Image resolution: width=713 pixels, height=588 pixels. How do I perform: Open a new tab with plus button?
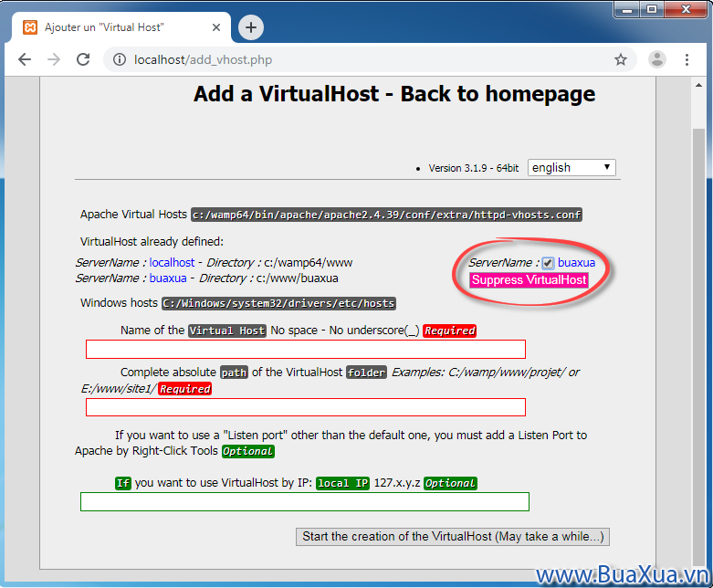point(251,27)
